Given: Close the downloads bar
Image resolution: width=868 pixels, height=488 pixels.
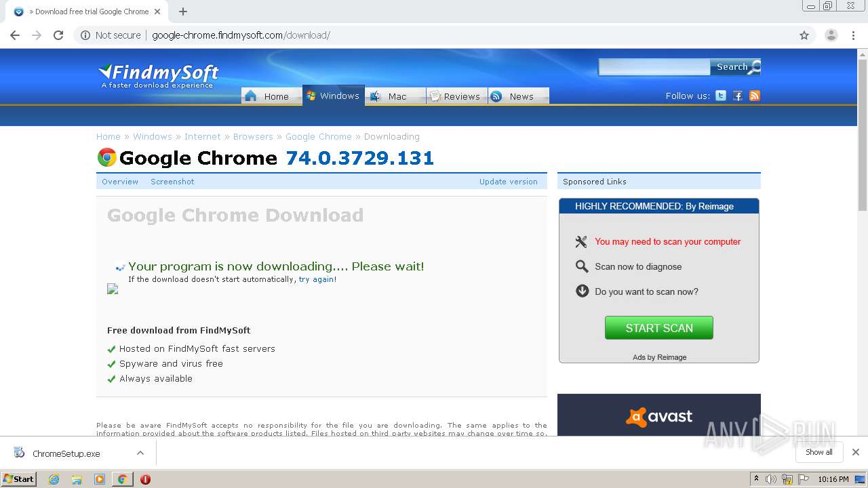Looking at the screenshot, I should click(x=856, y=452).
